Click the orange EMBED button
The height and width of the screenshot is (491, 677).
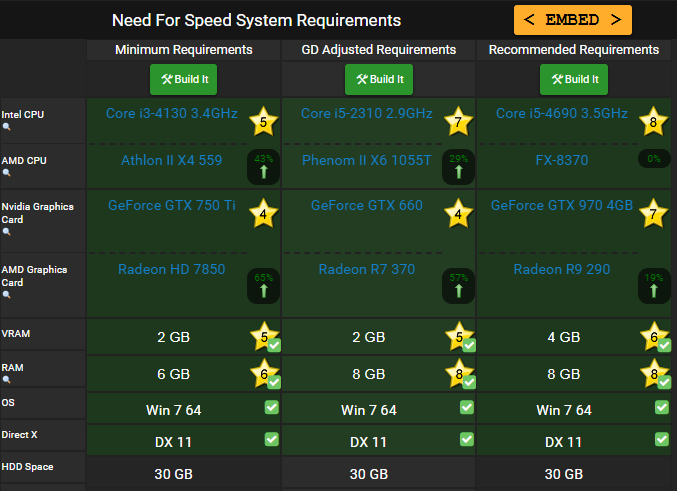click(573, 20)
